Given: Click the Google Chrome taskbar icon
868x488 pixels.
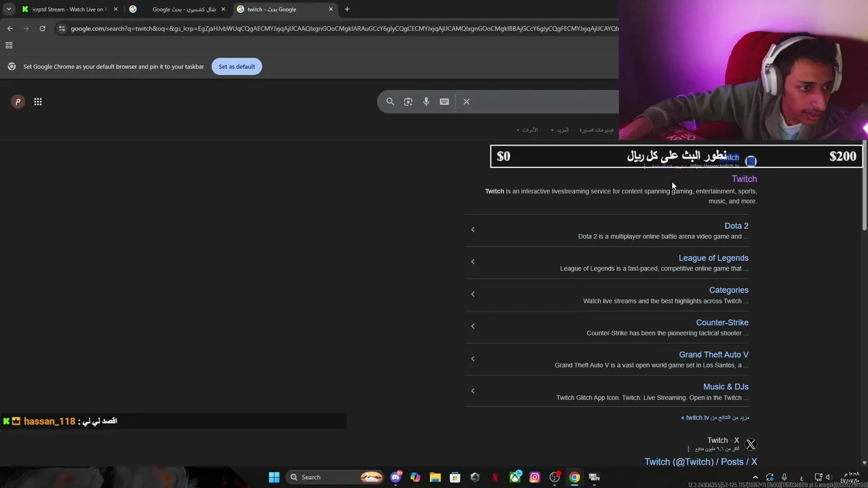Looking at the screenshot, I should (x=574, y=477).
